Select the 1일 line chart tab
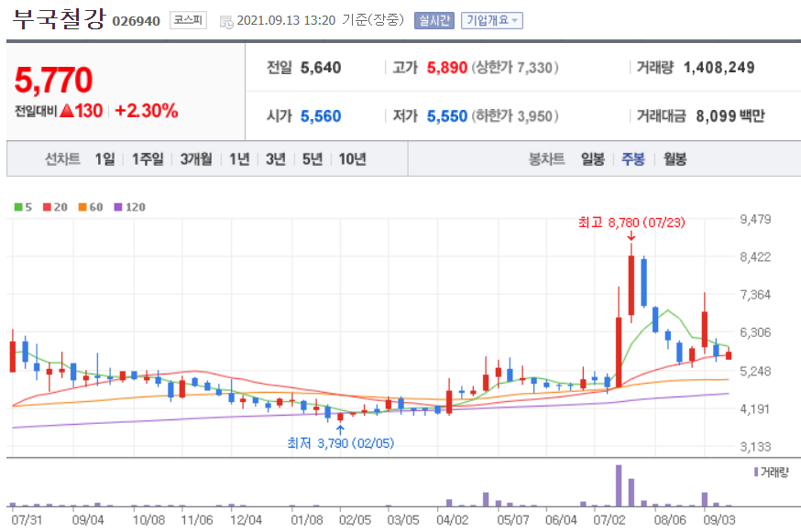The width and height of the screenshot is (801, 532). [x=104, y=159]
